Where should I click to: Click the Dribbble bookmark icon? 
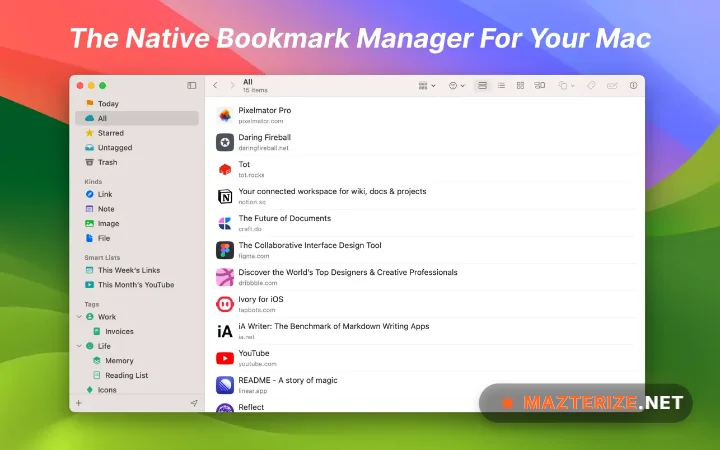pyautogui.click(x=225, y=277)
